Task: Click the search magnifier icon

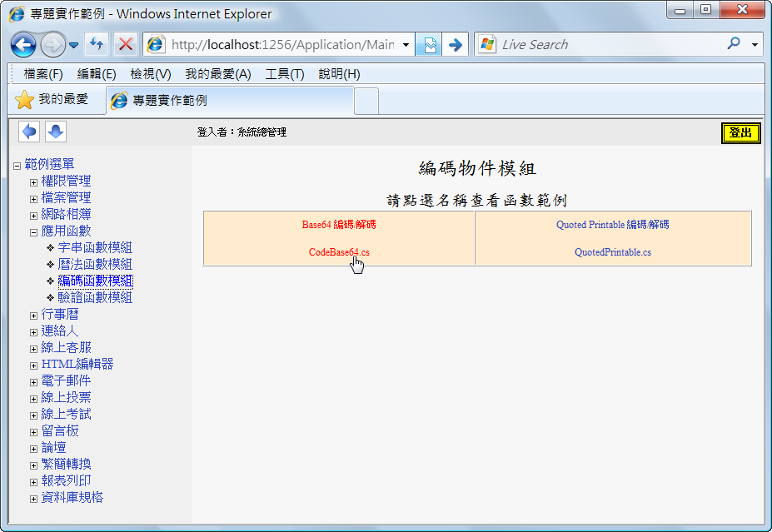Action: (734, 44)
